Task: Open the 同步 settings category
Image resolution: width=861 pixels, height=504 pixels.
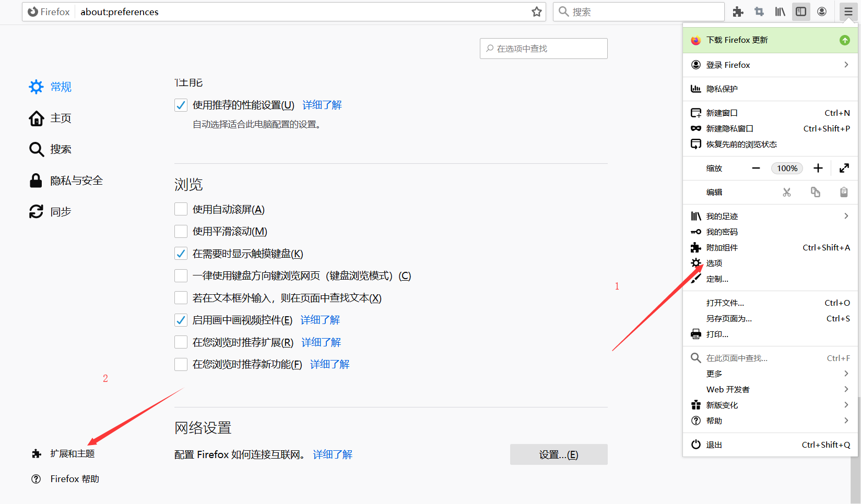Action: [x=51, y=212]
